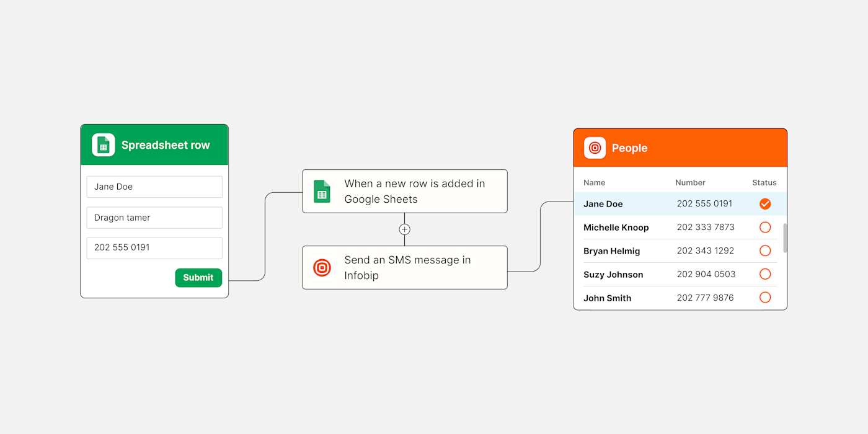Select status circle for Michelle Knoop

tap(765, 228)
